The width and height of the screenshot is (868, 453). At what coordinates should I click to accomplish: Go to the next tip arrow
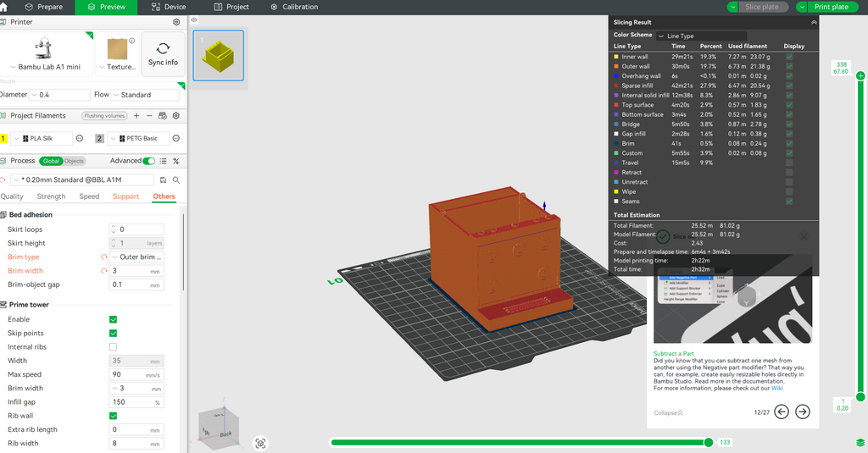click(x=802, y=412)
